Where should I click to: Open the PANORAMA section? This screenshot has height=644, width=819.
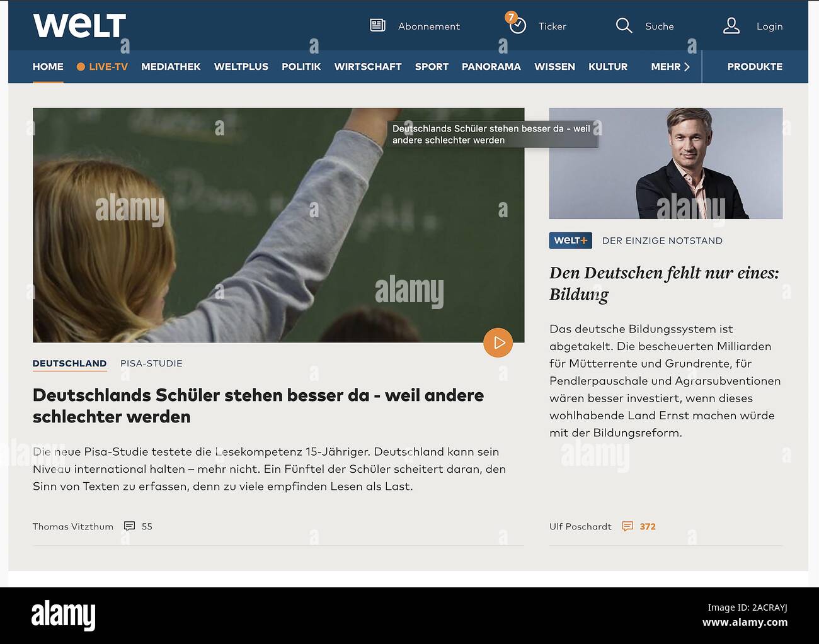491,67
